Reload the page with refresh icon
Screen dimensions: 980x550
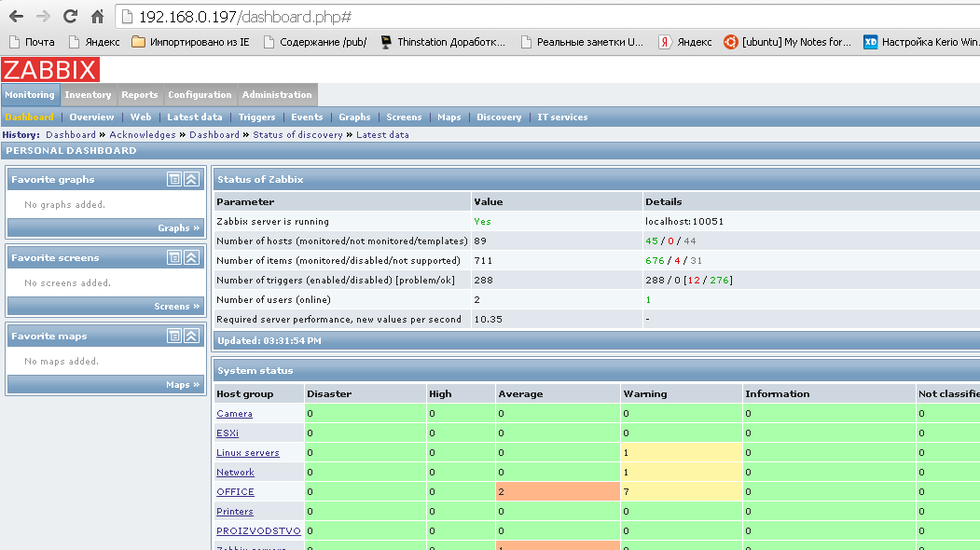[70, 17]
